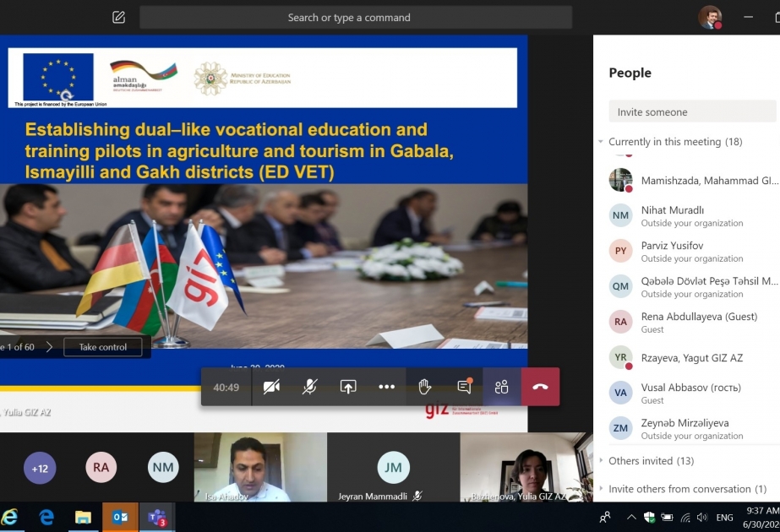Click the Teams taskbar icon
This screenshot has width=780, height=532.
pyautogui.click(x=156, y=517)
